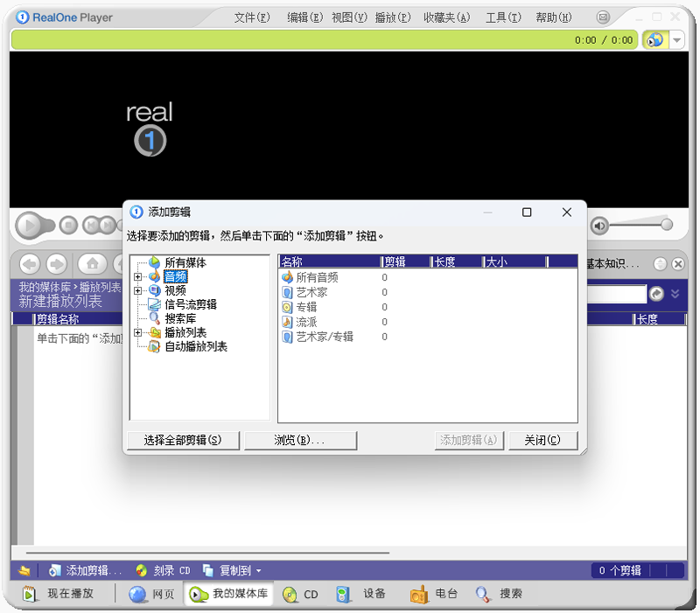Image resolution: width=700 pixels, height=613 pixels.
Task: Click 添加剪辑... in bottom toolbar
Action: click(85, 571)
